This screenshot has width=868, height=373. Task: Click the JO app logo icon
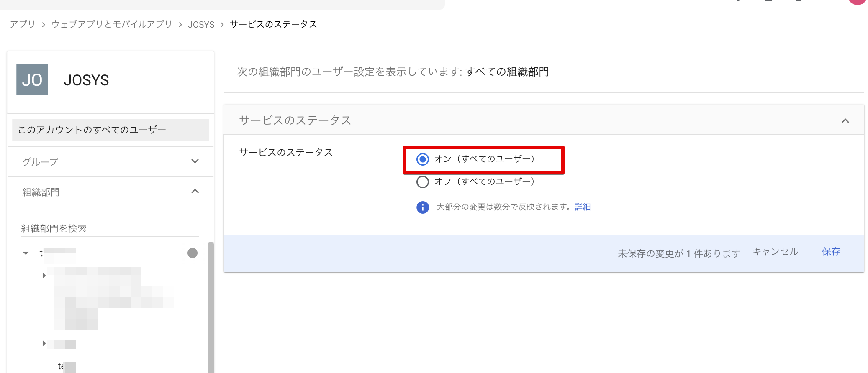[x=32, y=79]
